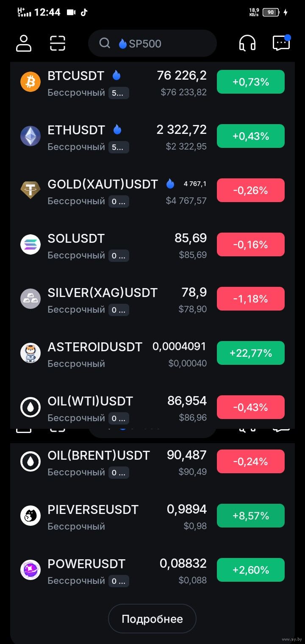Expand leverage tag under GOLD(XAUT)USDT
The width and height of the screenshot is (305, 644).
pyautogui.click(x=119, y=202)
